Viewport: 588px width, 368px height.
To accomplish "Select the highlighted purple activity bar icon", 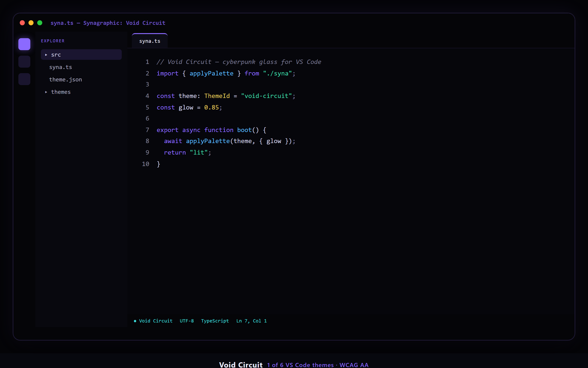I will 24,44.
